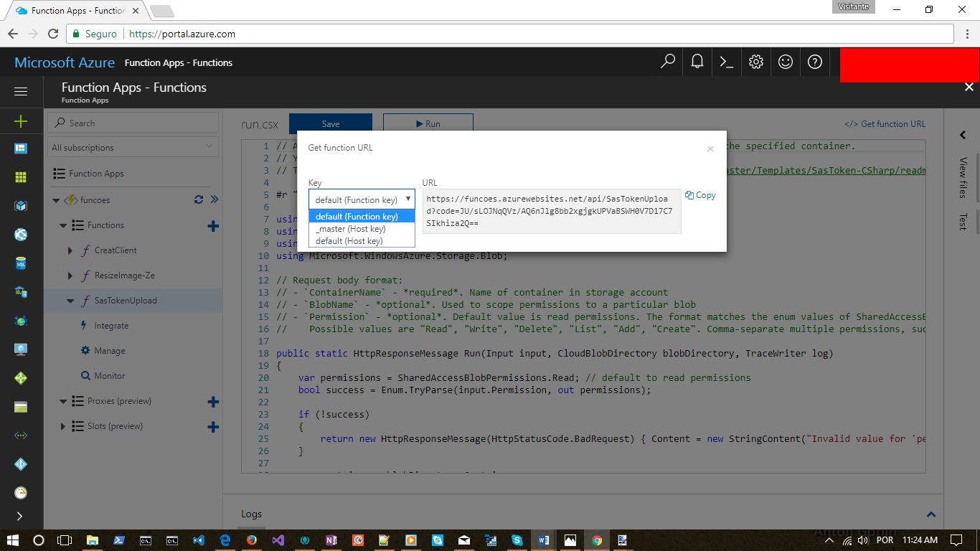Open App Services globe icon in sidebar
The image size is (980, 551).
click(21, 235)
